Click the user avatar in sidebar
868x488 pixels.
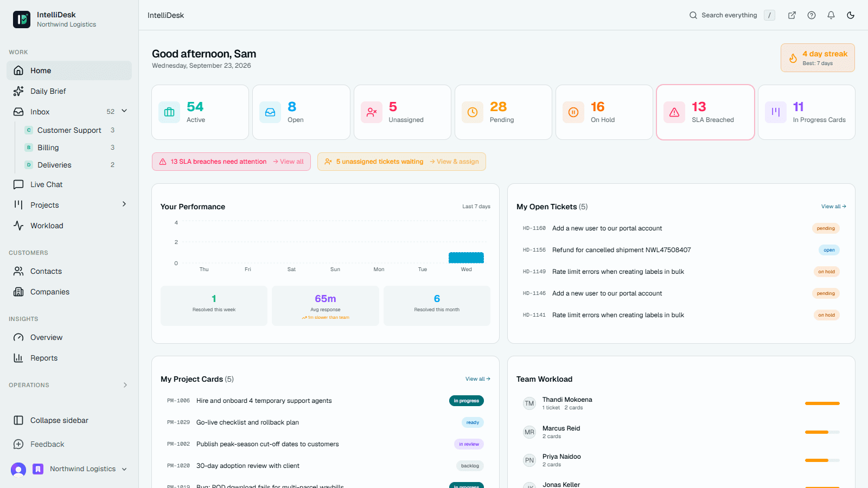18,470
